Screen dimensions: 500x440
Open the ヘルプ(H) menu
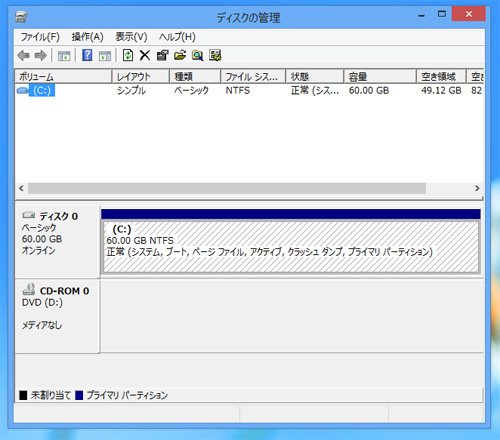[177, 37]
